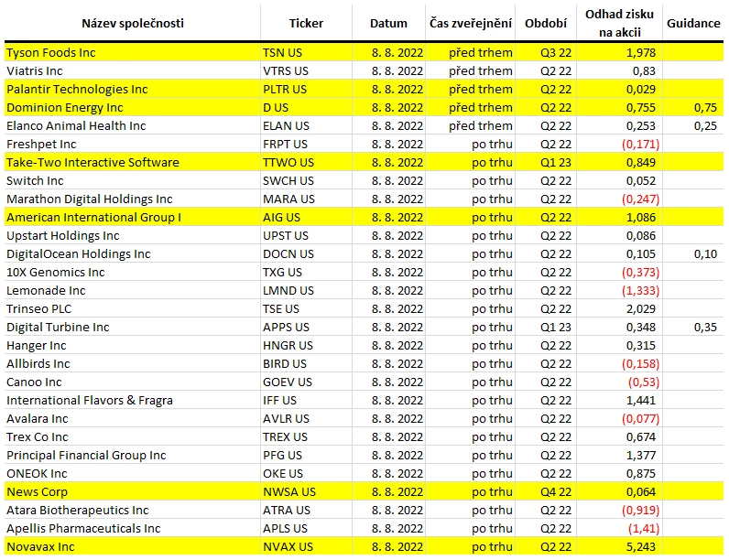This screenshot has width=729, height=560.
Task: Click the GOEV US ticker cell
Action: coord(306,382)
